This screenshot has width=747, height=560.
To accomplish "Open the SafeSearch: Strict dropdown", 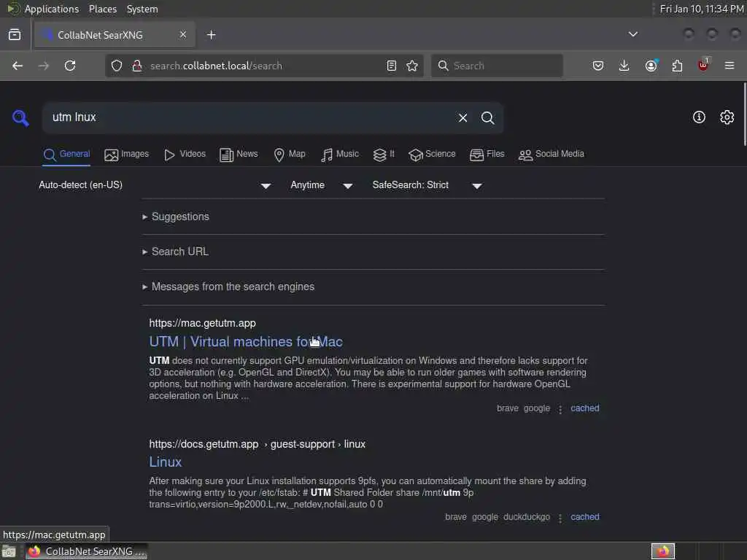I will point(427,185).
